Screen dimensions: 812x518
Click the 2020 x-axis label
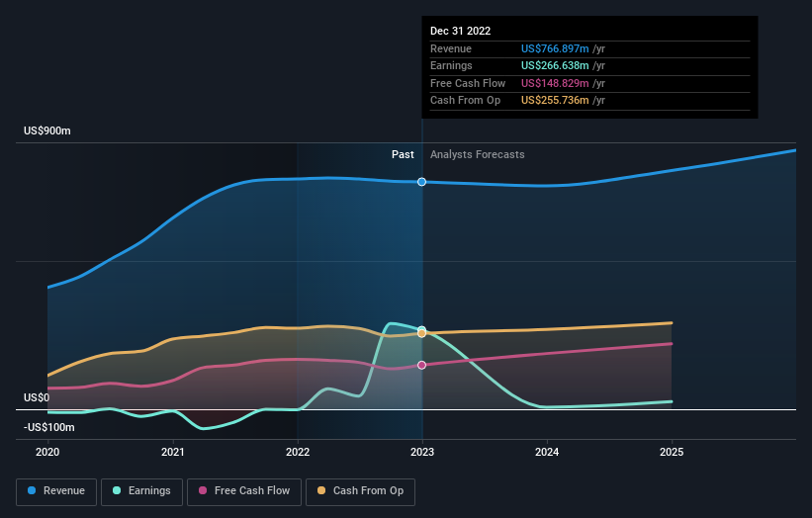pos(47,452)
